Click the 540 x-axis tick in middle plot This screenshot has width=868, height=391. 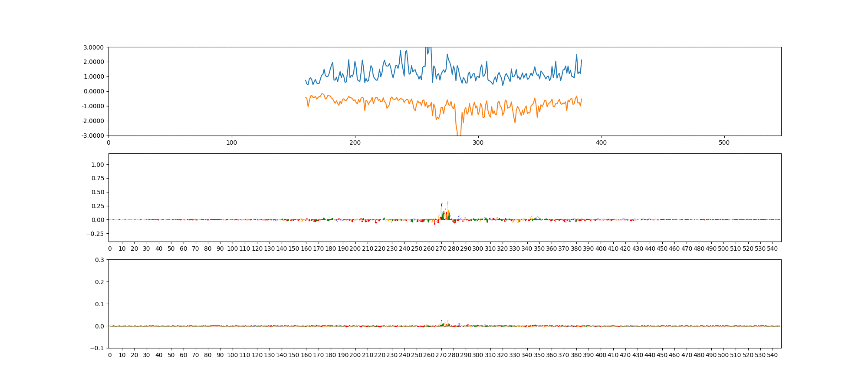point(772,249)
